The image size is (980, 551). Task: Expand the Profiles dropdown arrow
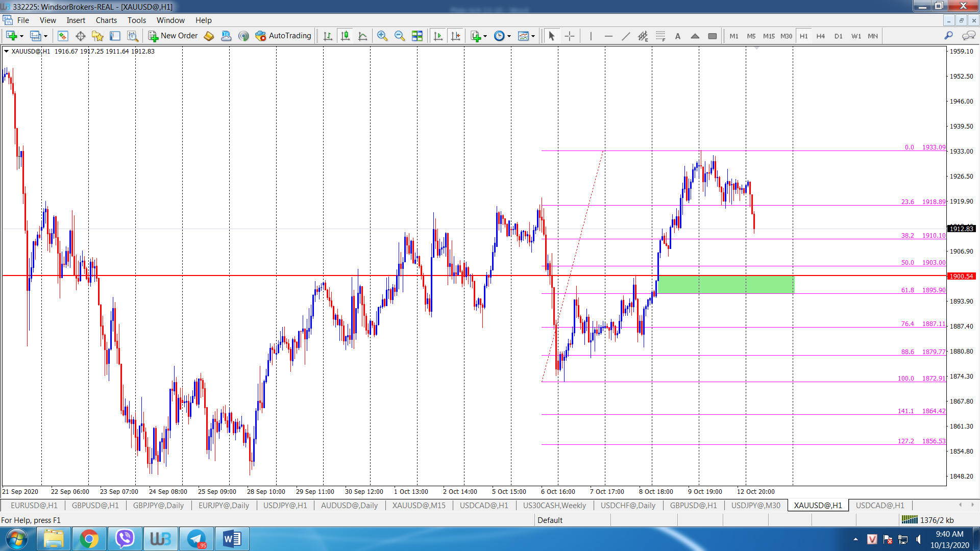(45, 36)
